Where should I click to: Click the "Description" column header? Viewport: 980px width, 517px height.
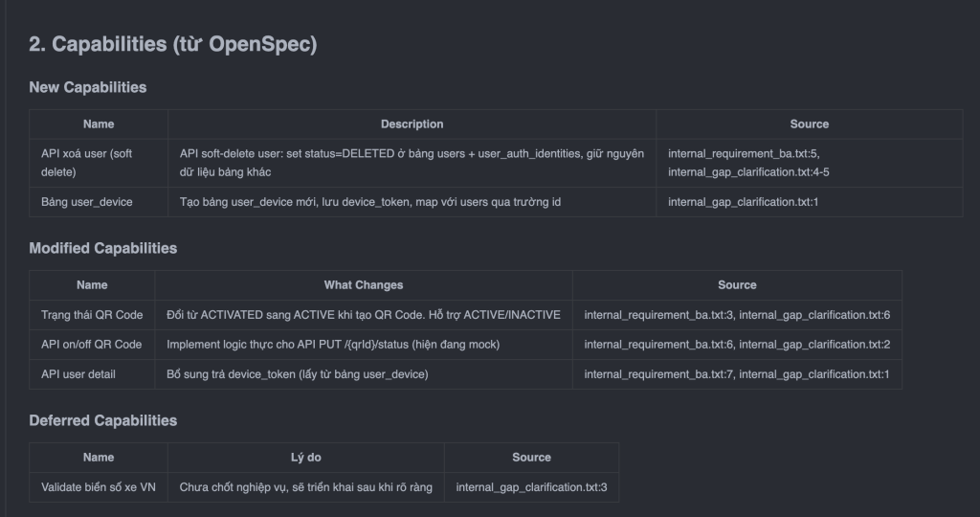click(412, 124)
